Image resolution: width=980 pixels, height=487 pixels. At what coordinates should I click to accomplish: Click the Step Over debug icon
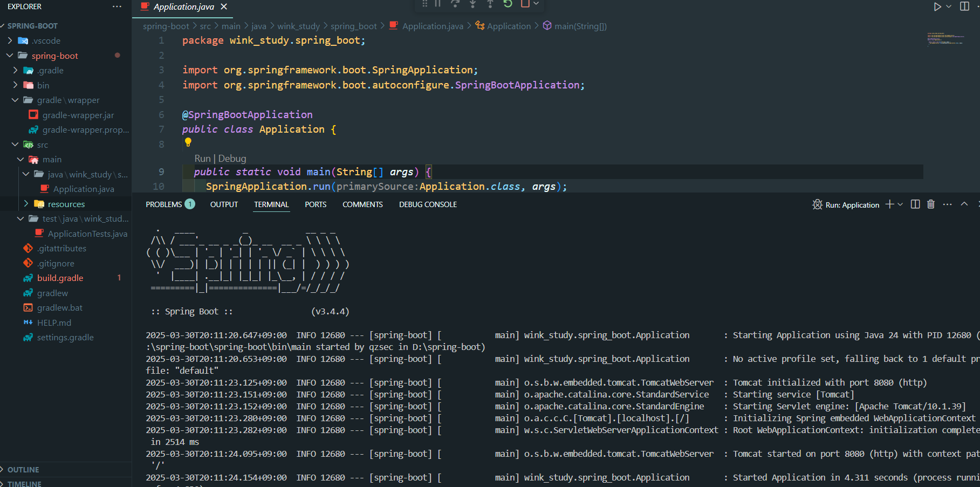(x=455, y=4)
